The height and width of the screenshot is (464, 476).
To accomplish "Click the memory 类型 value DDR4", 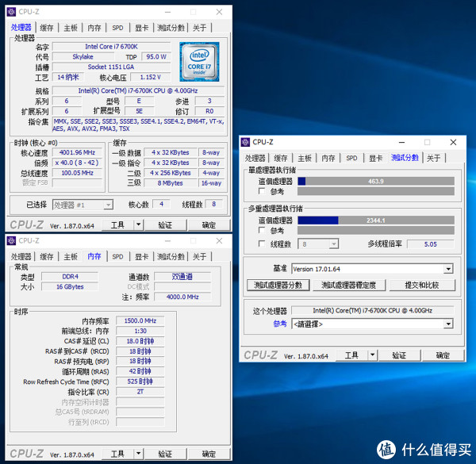I will [x=70, y=277].
